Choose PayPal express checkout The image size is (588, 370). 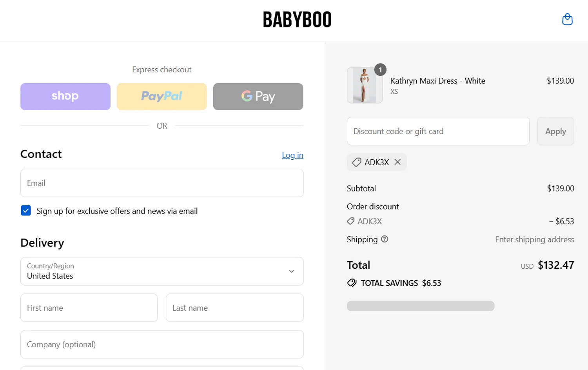click(162, 97)
